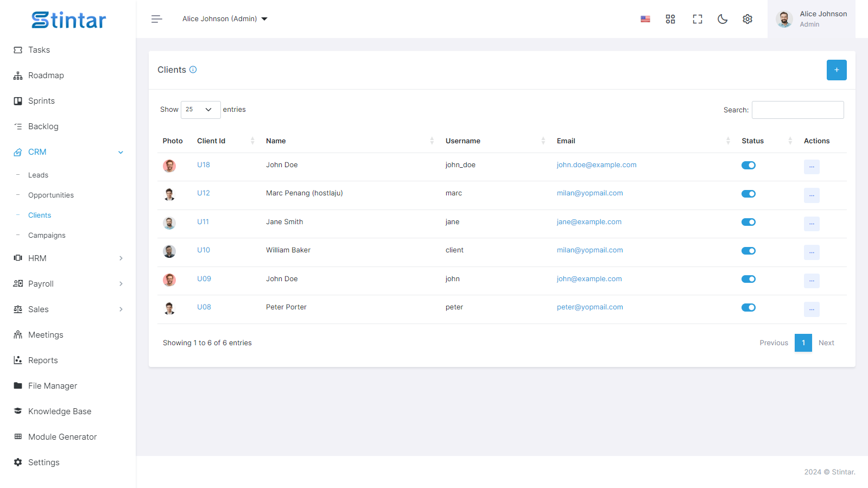Click photo of client U10 William Baker
Screen dimensions: 868x488
(169, 251)
